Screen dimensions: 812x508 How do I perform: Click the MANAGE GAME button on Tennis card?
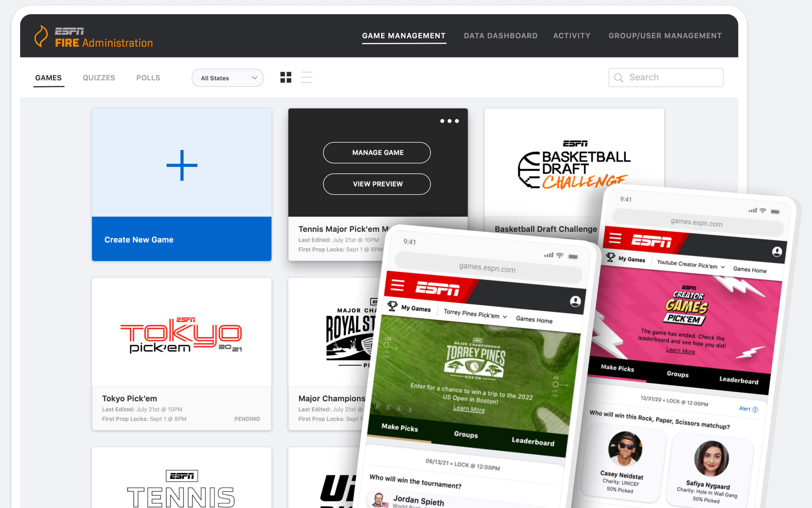[377, 152]
